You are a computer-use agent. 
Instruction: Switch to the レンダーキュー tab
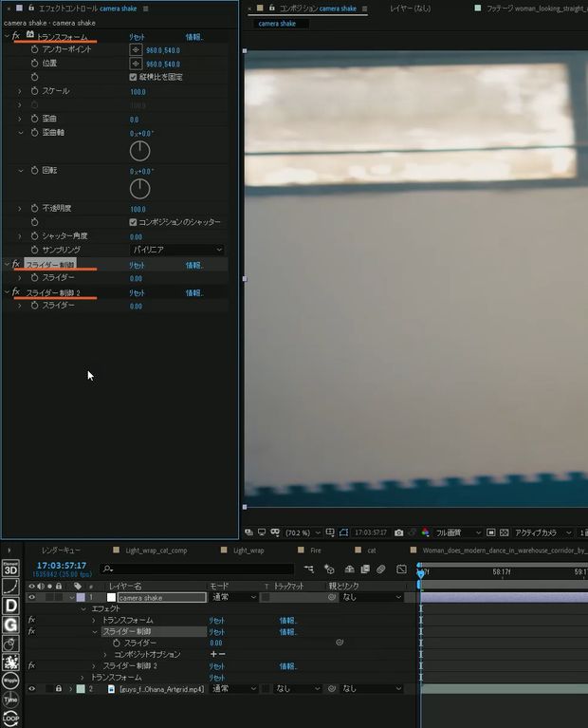pos(61,551)
